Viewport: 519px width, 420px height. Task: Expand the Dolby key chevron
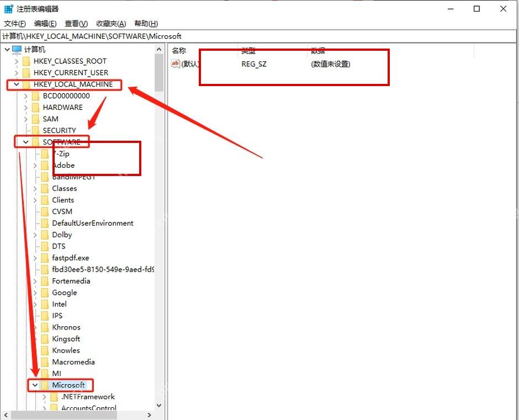(35, 235)
